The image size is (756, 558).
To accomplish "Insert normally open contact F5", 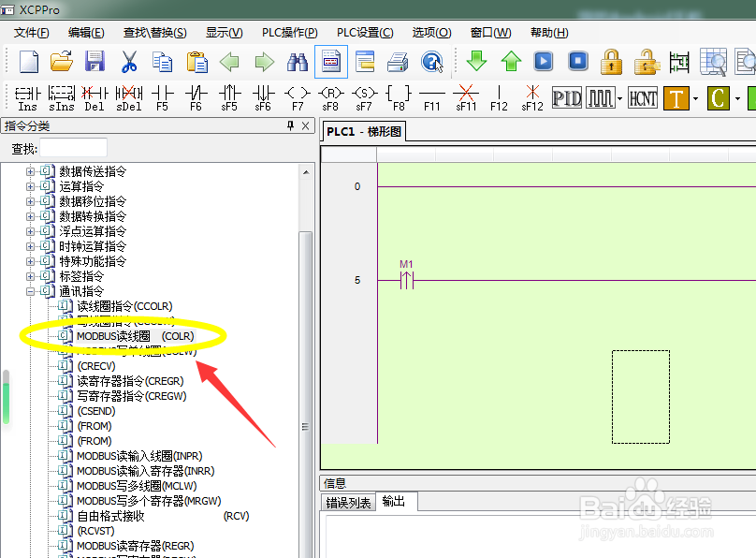I will click(x=162, y=98).
